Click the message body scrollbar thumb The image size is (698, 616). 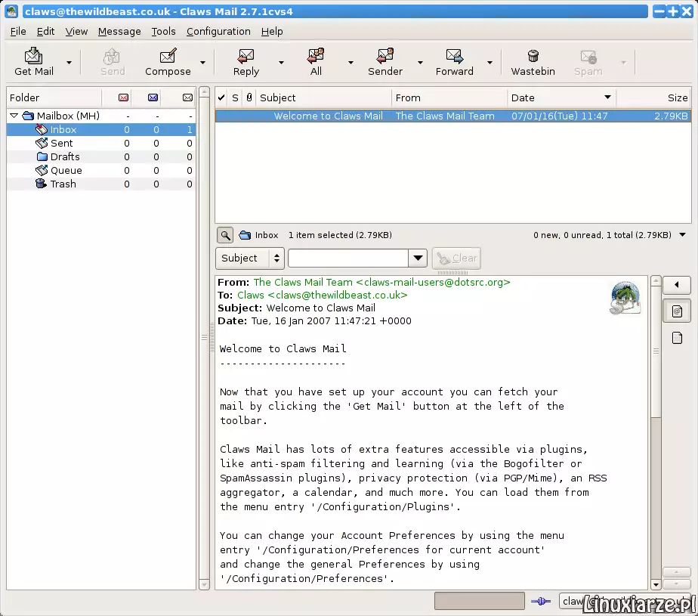pos(656,351)
